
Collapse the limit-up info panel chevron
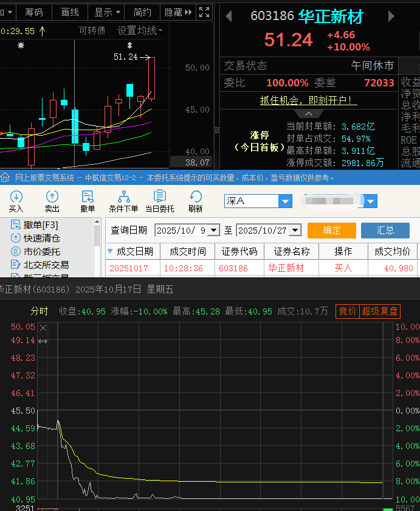pyautogui.click(x=309, y=114)
